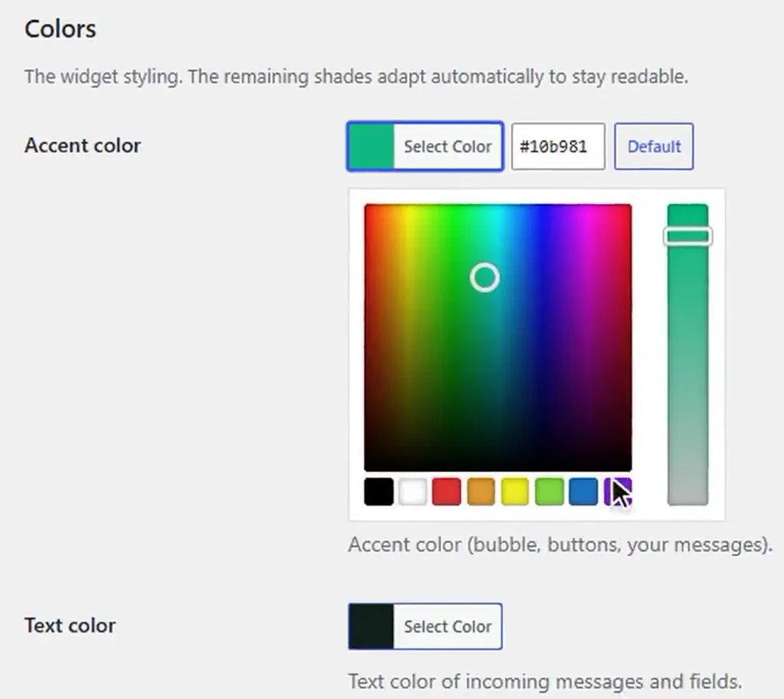Reset accent color with Default button

(x=654, y=147)
